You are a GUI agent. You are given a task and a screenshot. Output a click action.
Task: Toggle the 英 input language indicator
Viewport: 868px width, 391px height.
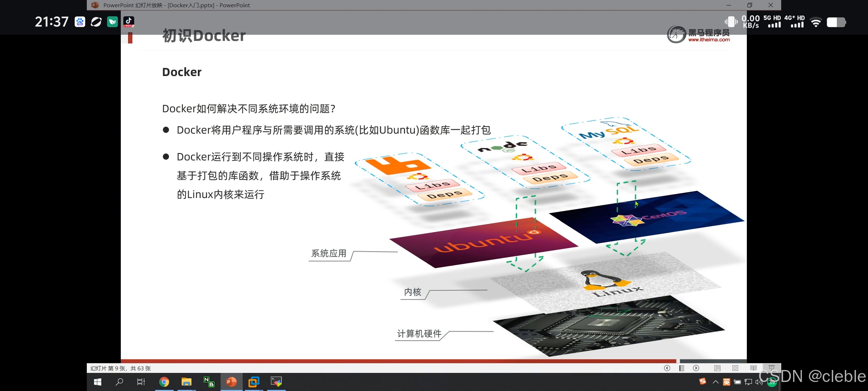pos(726,382)
